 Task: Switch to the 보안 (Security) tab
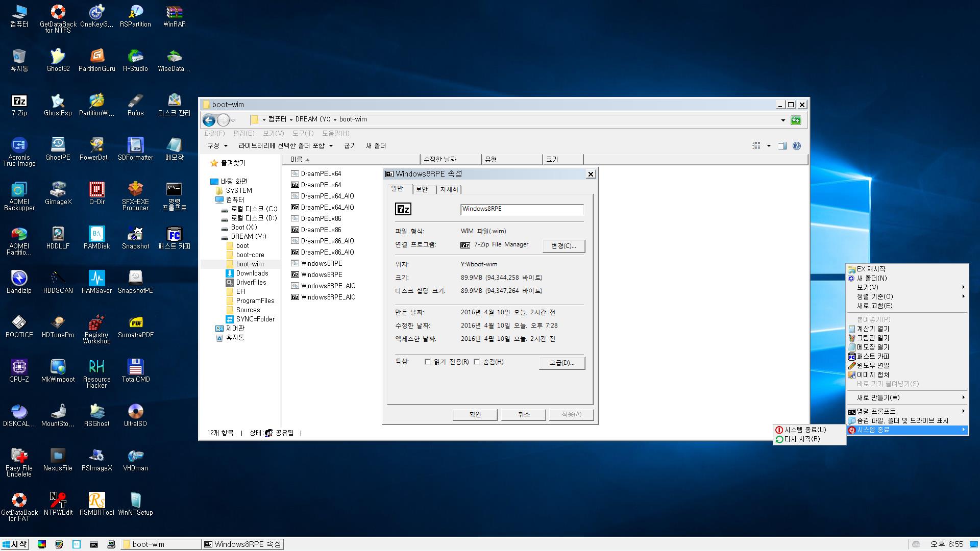click(422, 189)
